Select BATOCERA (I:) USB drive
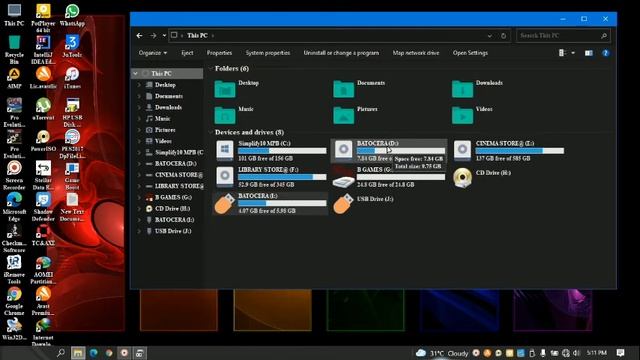Viewport: 640px width, 360px height. 271,203
